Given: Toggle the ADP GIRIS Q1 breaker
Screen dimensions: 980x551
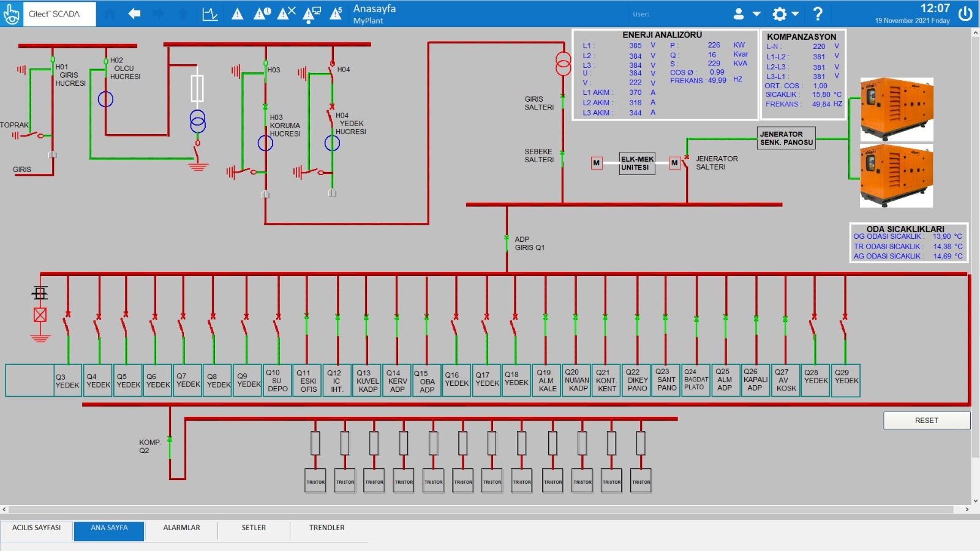Looking at the screenshot, I should [507, 242].
